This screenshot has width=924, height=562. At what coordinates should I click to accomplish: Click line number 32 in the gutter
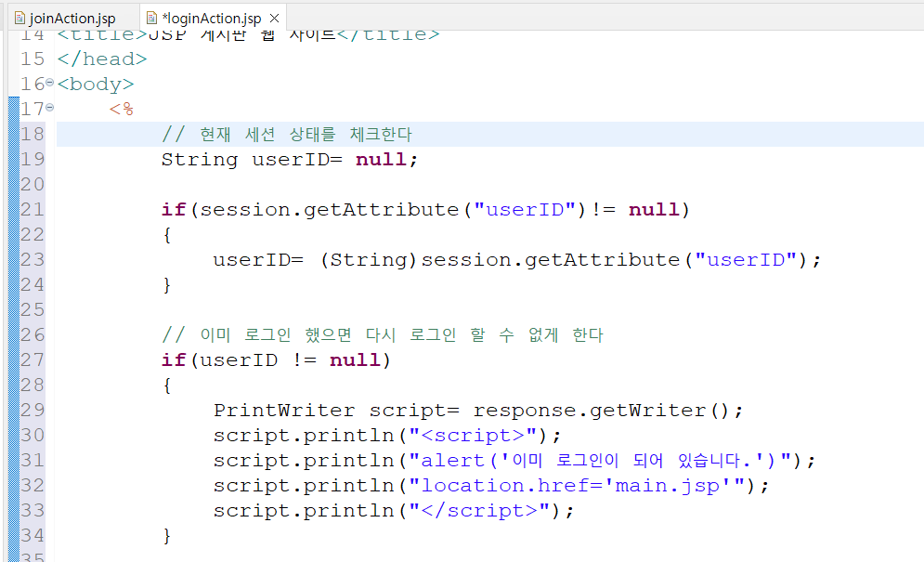coord(33,485)
